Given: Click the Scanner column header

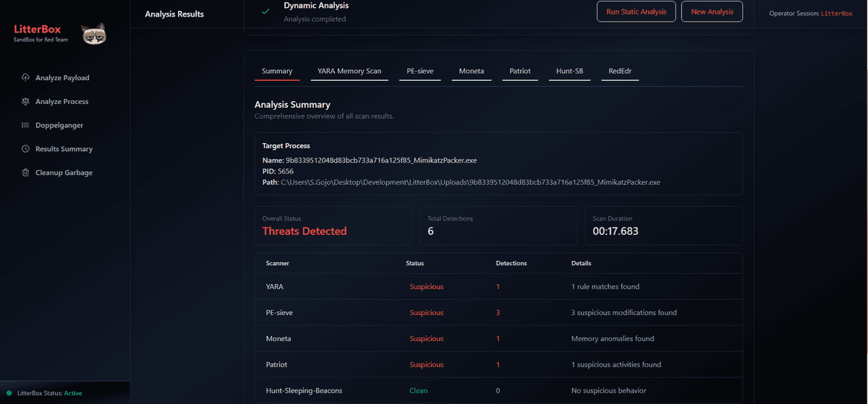Looking at the screenshot, I should (278, 263).
